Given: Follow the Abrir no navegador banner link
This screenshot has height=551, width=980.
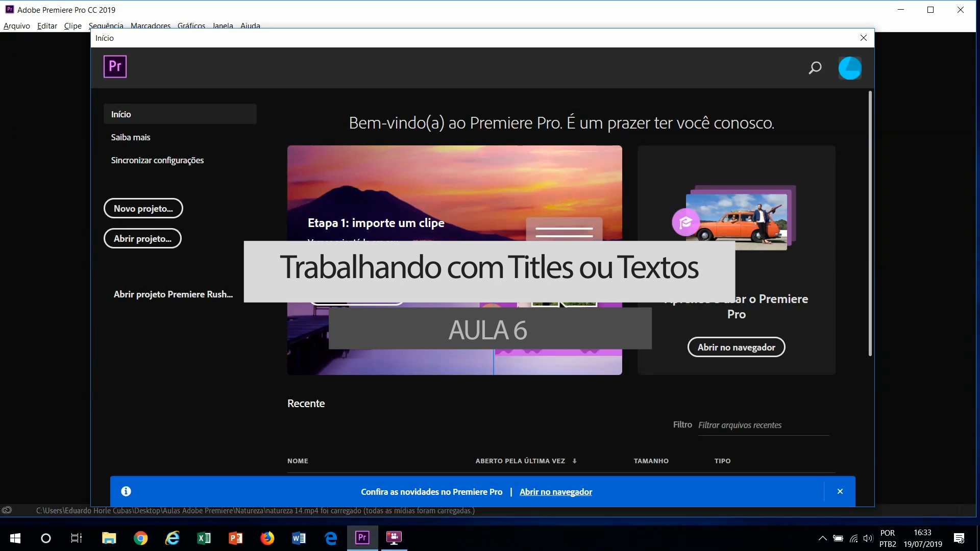Looking at the screenshot, I should [556, 492].
